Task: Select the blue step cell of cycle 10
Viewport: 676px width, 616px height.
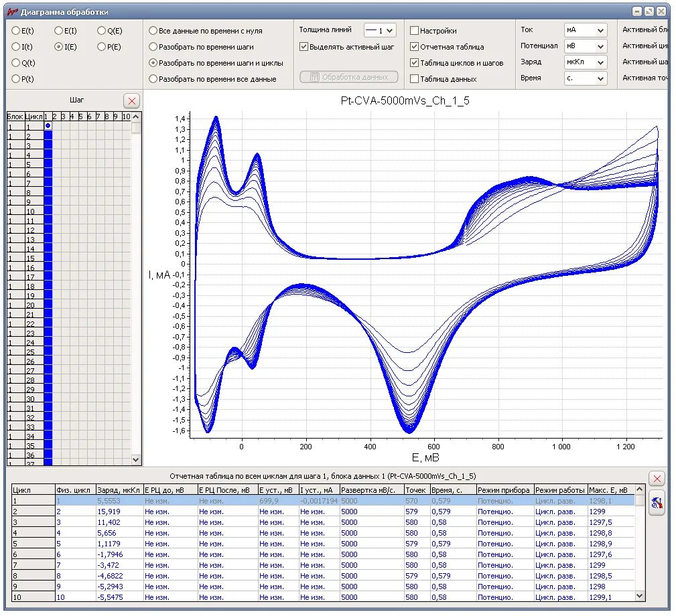Action: tap(48, 211)
